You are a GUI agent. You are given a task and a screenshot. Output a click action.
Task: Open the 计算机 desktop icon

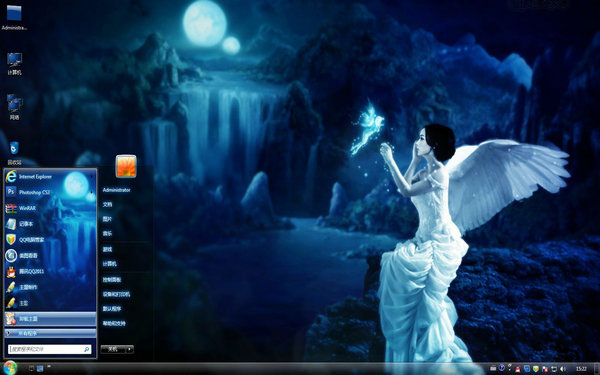(14, 63)
